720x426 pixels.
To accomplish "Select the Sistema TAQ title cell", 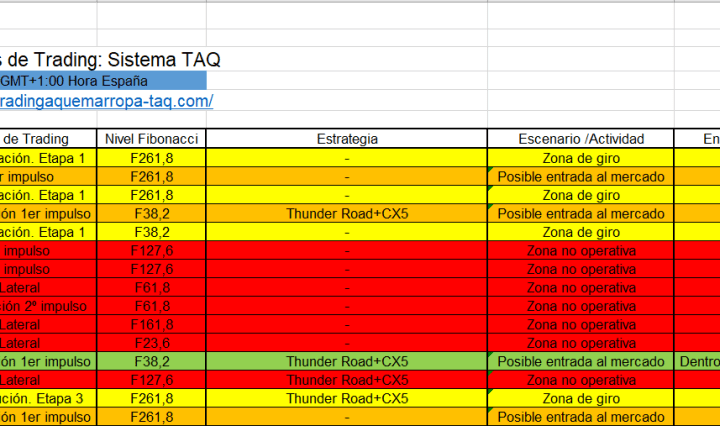I will [x=110, y=60].
